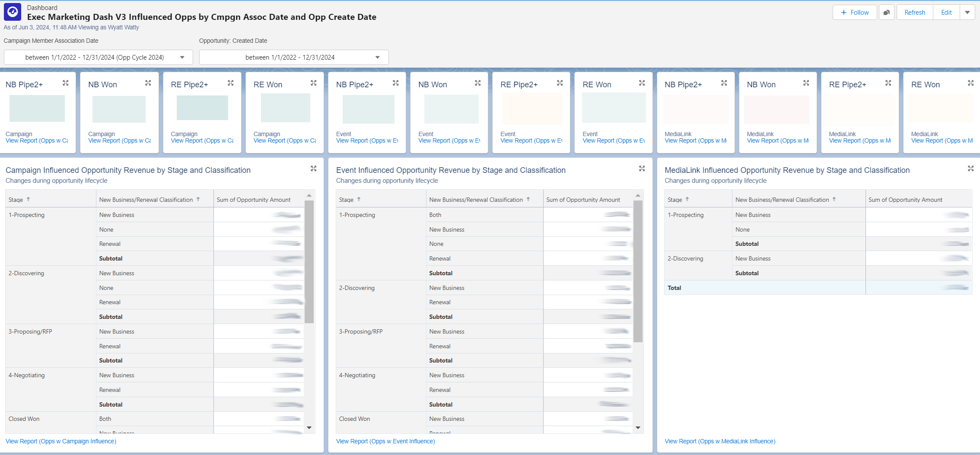
Task: Expand the Event NB Won widget
Action: (x=478, y=83)
